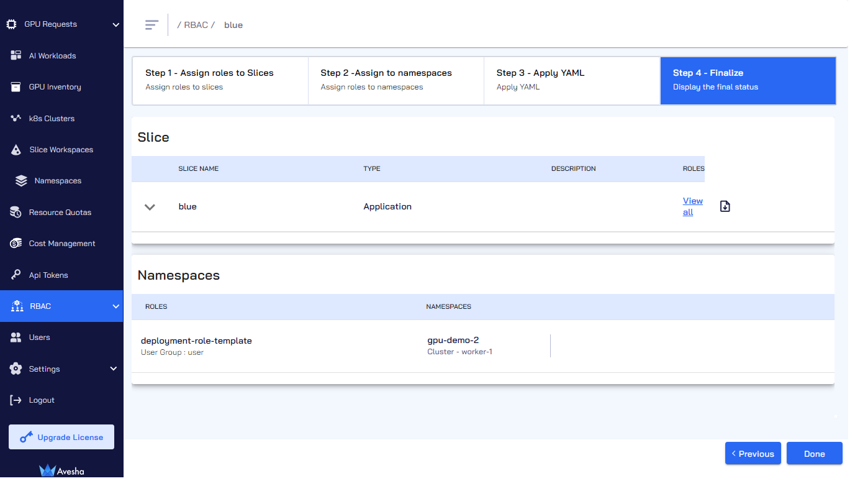Toggle the sidebar hamburger menu icon
The image size is (868, 486).
(x=152, y=25)
